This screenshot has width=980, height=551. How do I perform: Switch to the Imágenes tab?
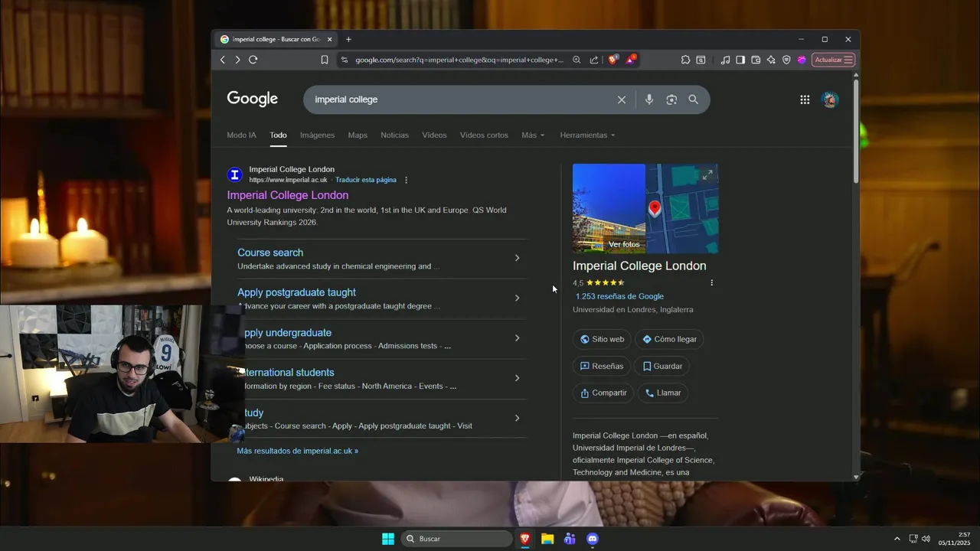pyautogui.click(x=317, y=135)
